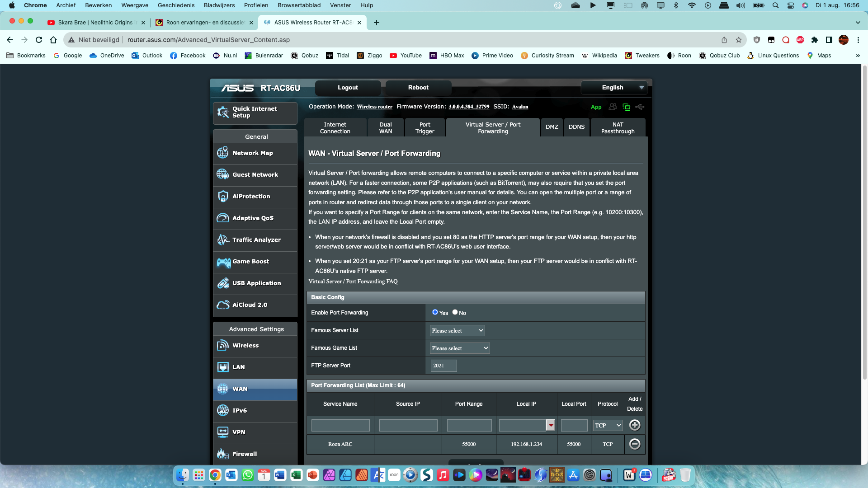Delete the Roon ARC rule with minus icon
The image size is (868, 488).
pyautogui.click(x=635, y=444)
